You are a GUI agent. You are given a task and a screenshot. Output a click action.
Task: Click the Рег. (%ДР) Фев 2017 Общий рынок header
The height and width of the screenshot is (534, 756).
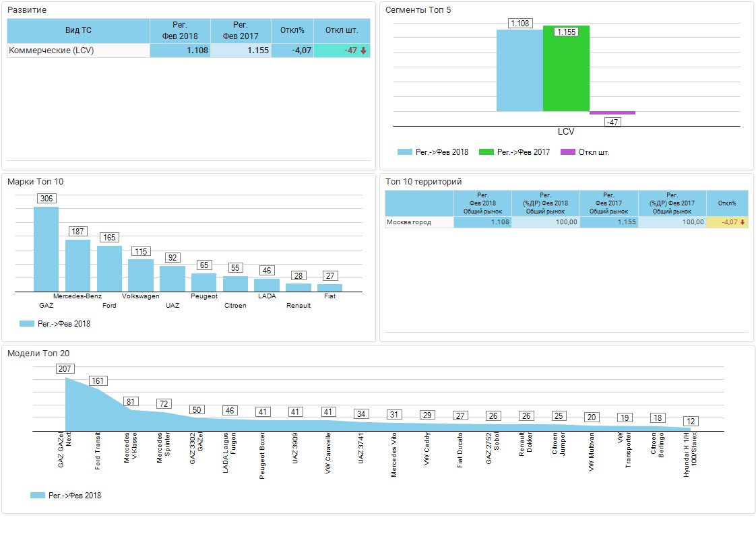pyautogui.click(x=672, y=203)
